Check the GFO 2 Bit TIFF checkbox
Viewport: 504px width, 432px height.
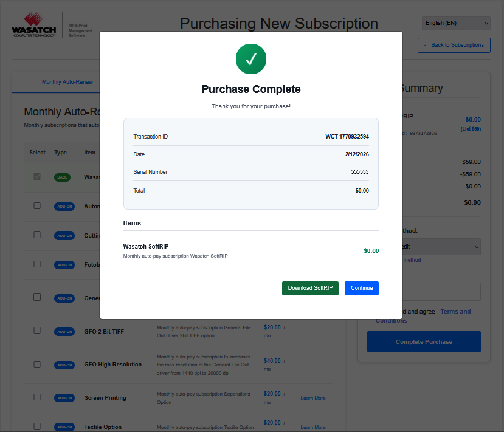tap(37, 331)
